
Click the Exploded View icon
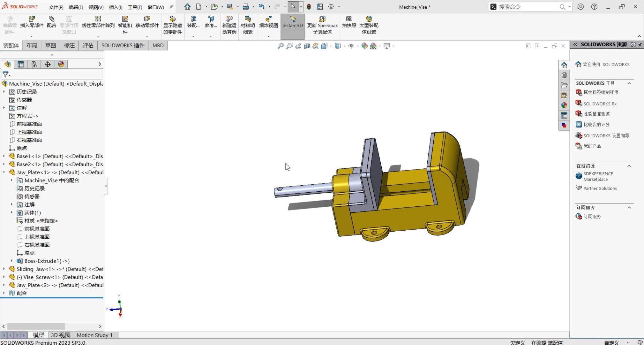(x=268, y=19)
